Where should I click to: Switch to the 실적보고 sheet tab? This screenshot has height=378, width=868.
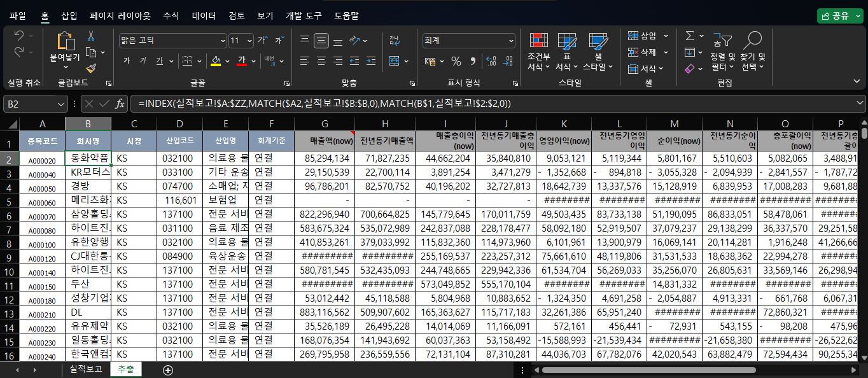(86, 369)
